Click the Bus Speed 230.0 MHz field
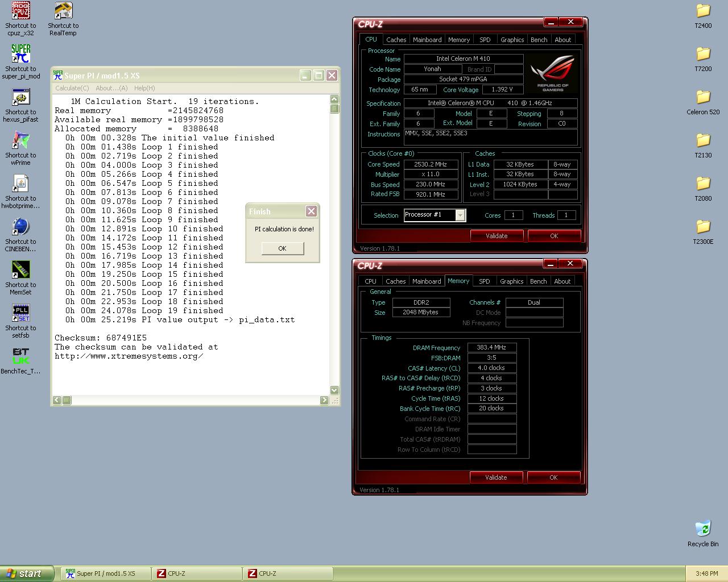The height and width of the screenshot is (582, 728). coord(431,185)
